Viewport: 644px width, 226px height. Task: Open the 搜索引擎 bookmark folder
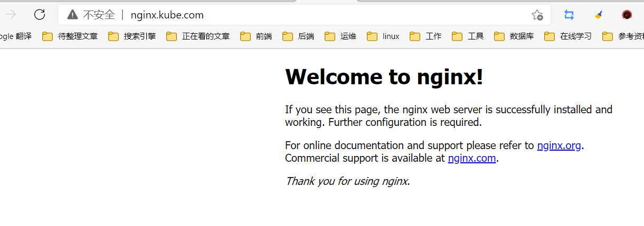tap(132, 36)
